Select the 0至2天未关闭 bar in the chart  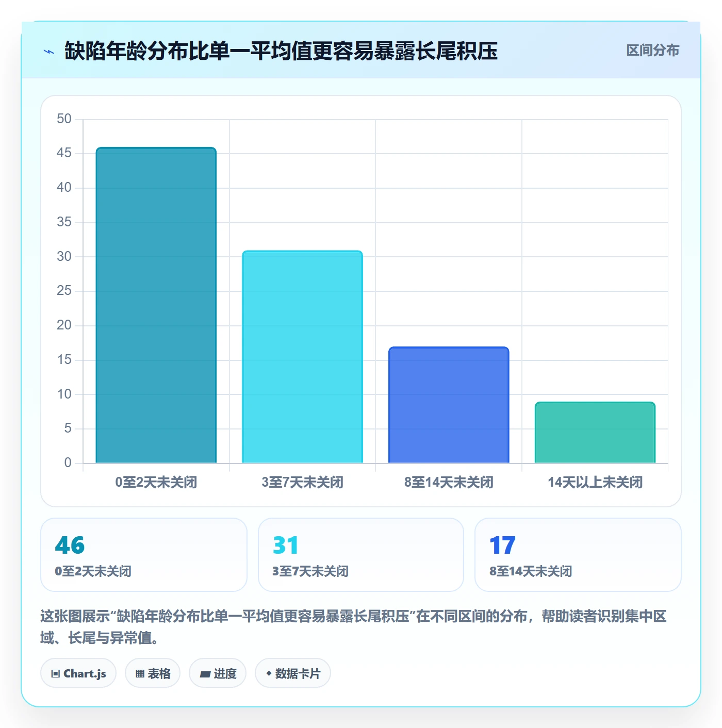(x=156, y=305)
